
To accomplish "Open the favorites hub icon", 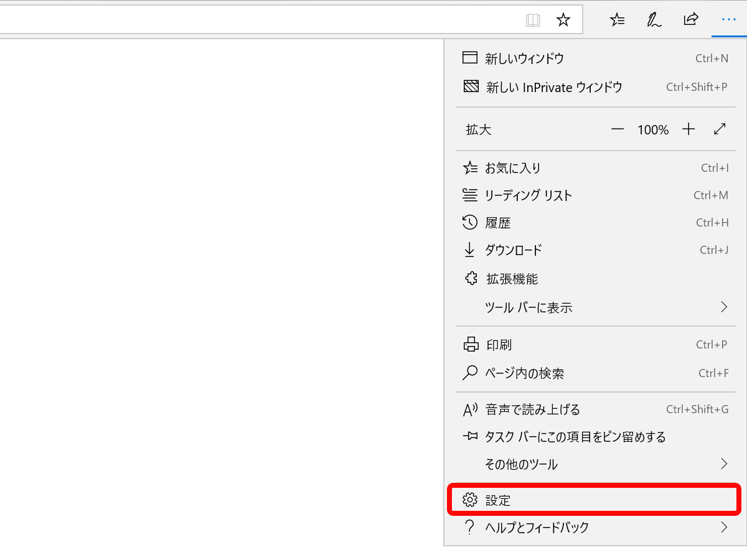I will point(617,20).
